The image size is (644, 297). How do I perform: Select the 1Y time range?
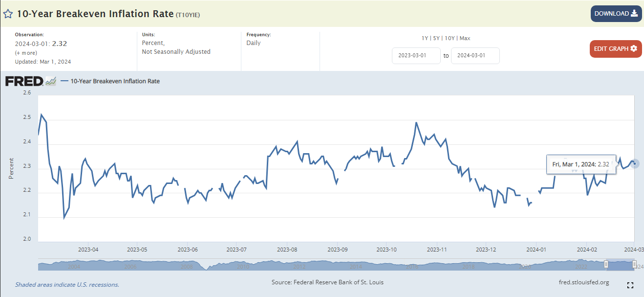tap(425, 38)
